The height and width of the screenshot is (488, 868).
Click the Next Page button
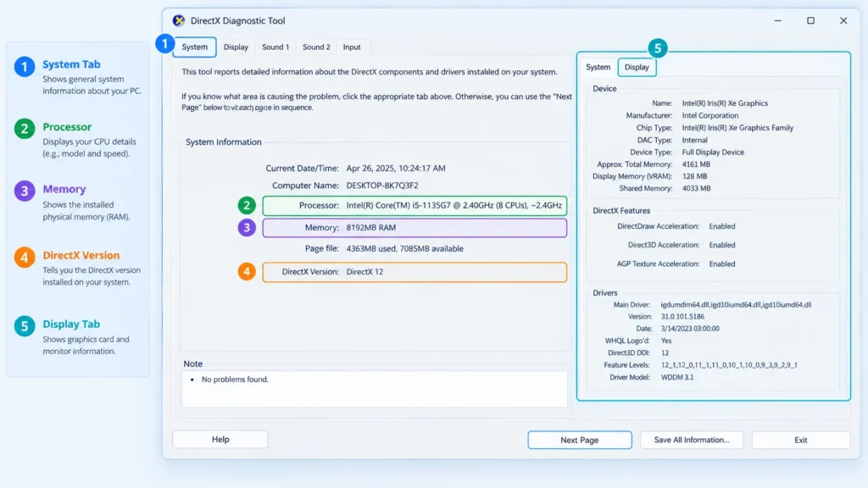[580, 440]
